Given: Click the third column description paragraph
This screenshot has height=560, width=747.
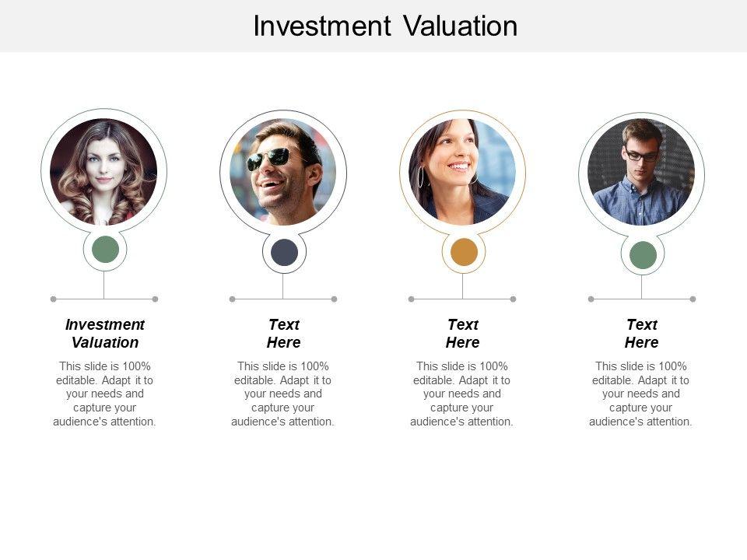Looking at the screenshot, I should [x=462, y=394].
